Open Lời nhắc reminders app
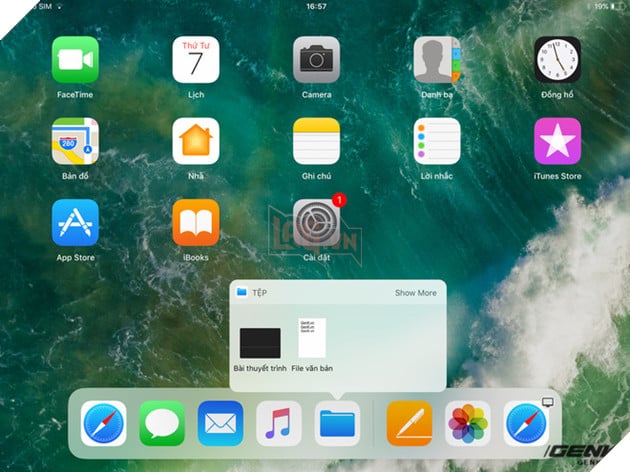Image resolution: width=630 pixels, height=472 pixels. tap(437, 141)
